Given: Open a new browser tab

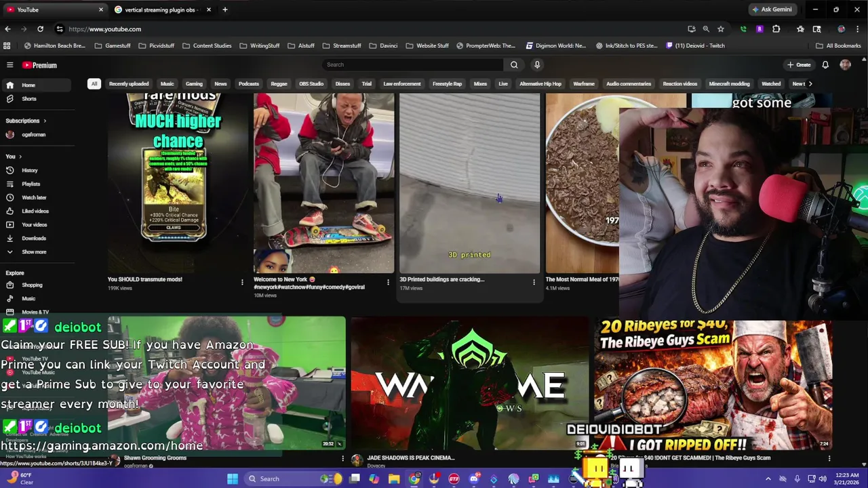Looking at the screenshot, I should (x=225, y=9).
